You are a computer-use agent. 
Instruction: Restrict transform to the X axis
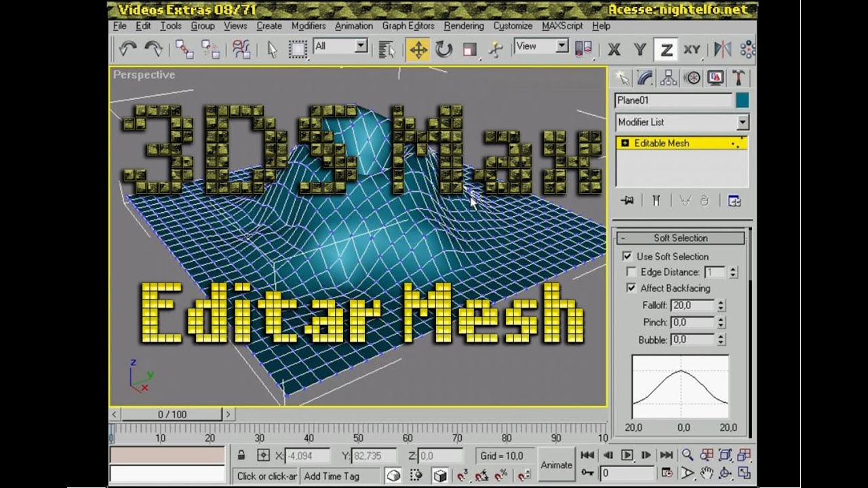pos(614,49)
